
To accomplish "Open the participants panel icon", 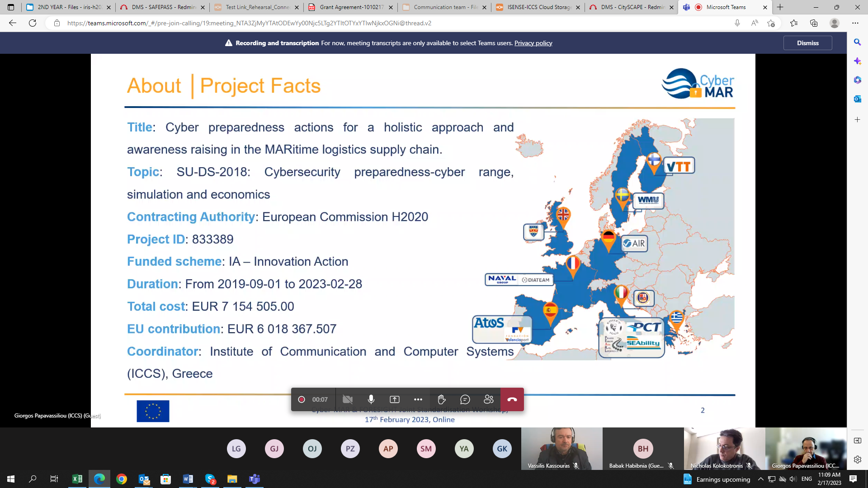I will (x=489, y=399).
